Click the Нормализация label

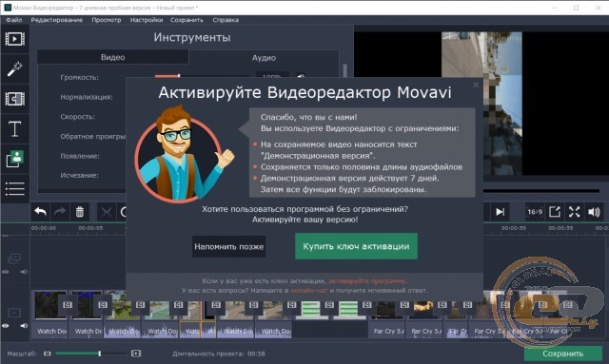click(87, 97)
